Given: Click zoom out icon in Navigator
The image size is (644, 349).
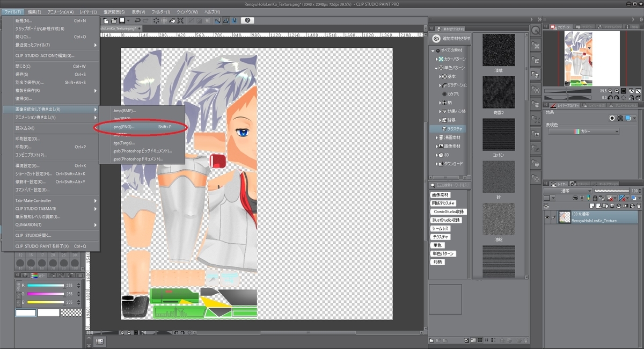Looking at the screenshot, I should click(x=610, y=91).
